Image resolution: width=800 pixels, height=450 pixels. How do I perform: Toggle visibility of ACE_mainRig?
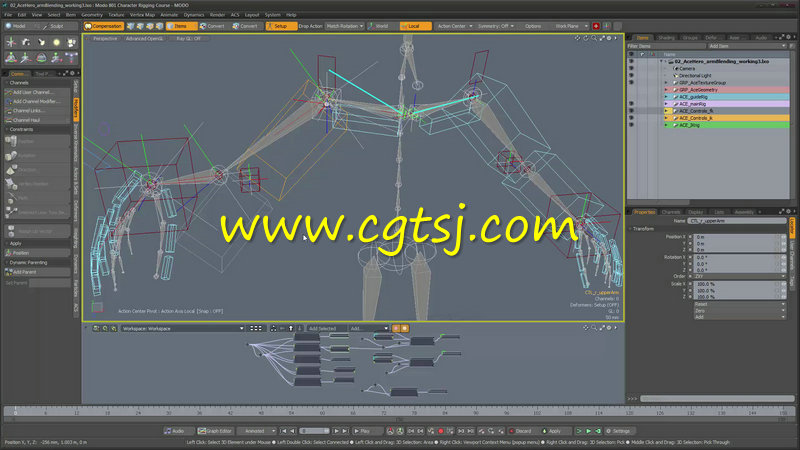pos(631,104)
